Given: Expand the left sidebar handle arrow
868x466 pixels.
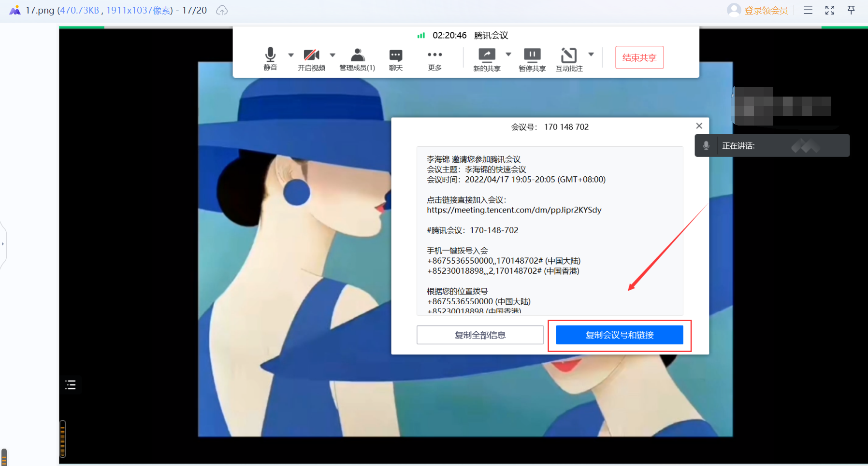Looking at the screenshot, I should 3,244.
